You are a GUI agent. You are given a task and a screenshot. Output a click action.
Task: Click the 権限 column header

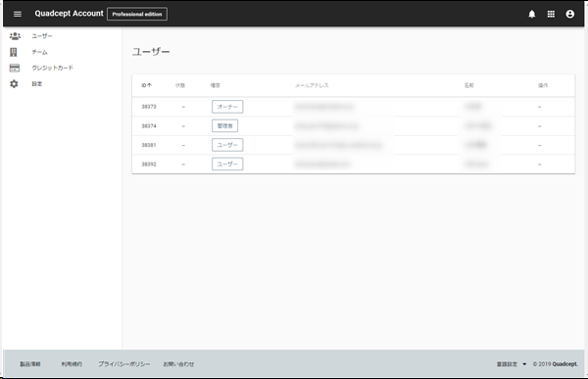(216, 85)
